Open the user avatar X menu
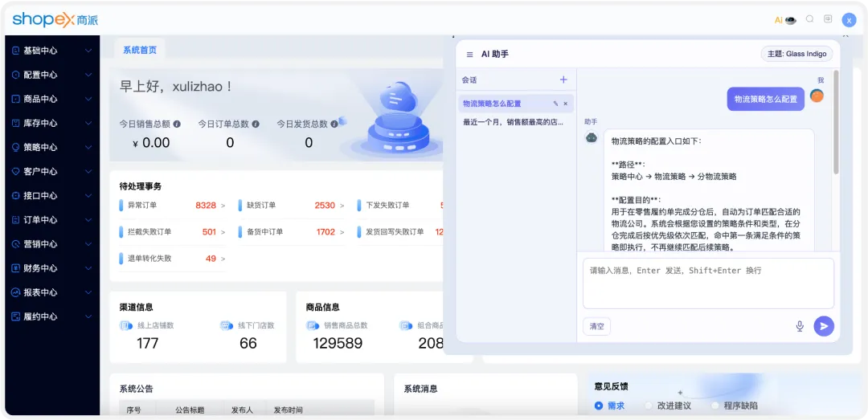This screenshot has height=420, width=868. (849, 20)
